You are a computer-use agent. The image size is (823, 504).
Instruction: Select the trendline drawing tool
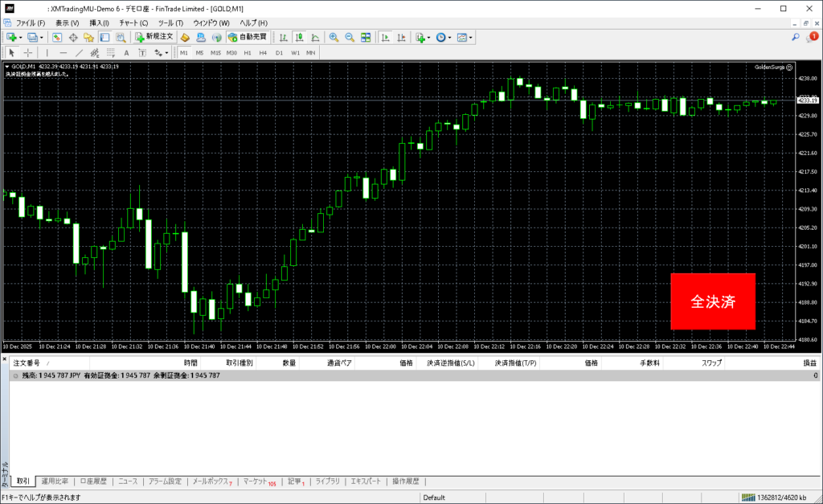pyautogui.click(x=80, y=52)
